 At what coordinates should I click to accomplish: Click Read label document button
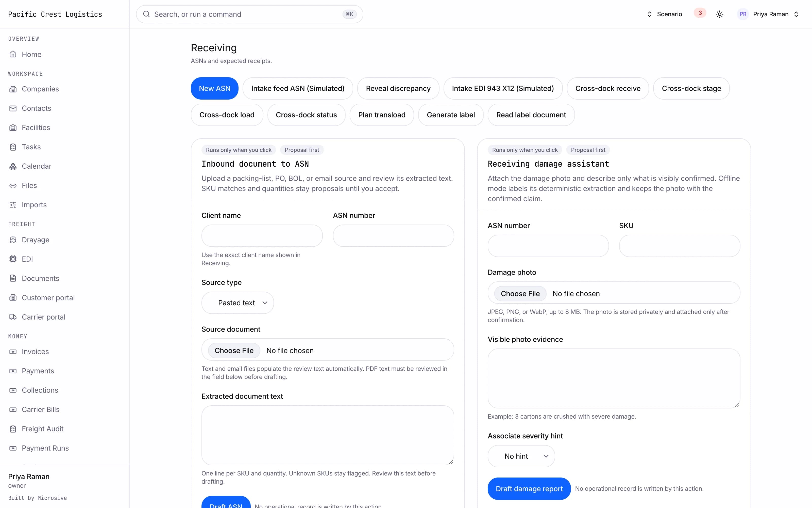click(531, 115)
